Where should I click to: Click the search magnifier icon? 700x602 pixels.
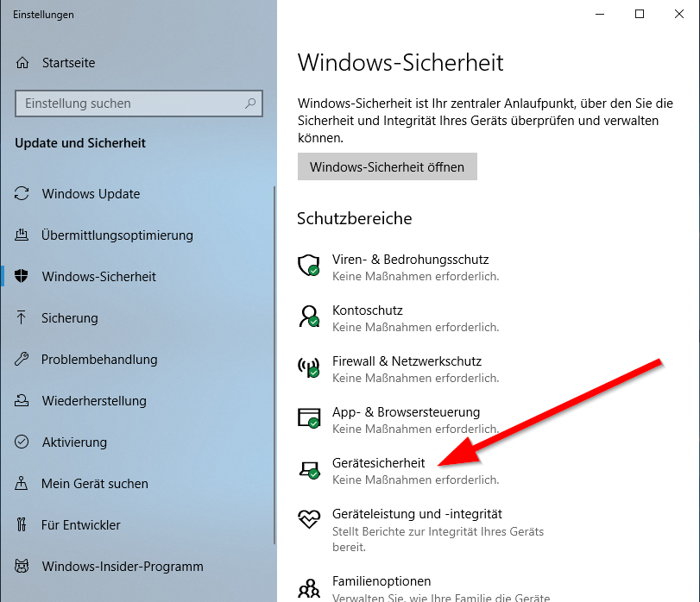[250, 103]
